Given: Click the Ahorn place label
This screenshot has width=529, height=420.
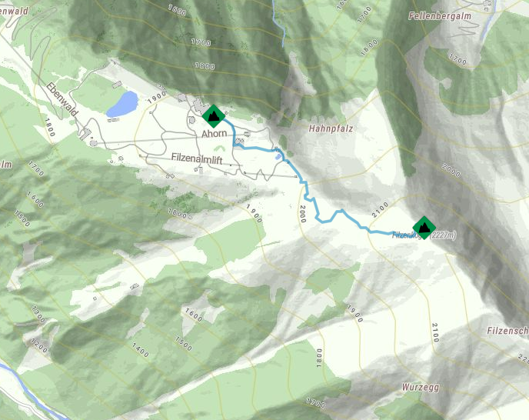Looking at the screenshot, I should pos(215,134).
